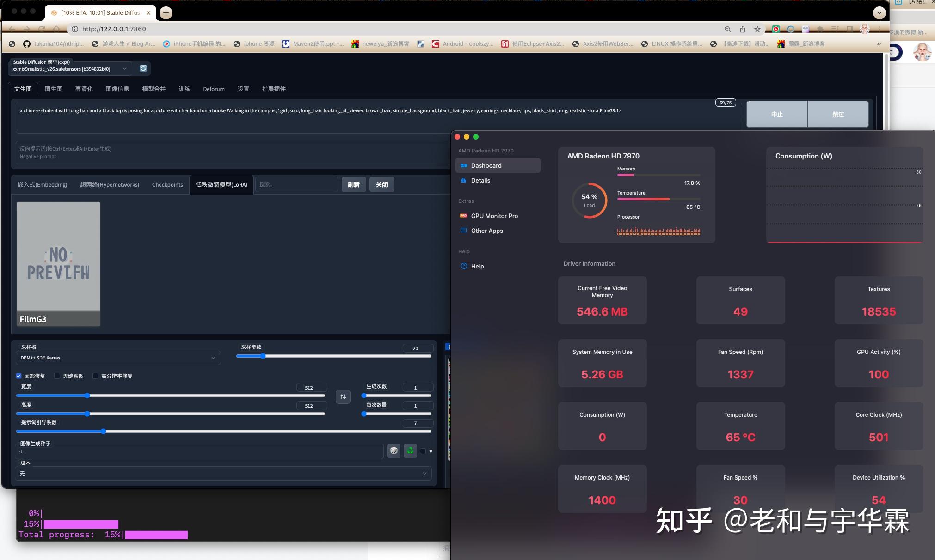Viewport: 935px width, 560px height.
Task: Select the FilmG3 LoRA card
Action: (58, 264)
